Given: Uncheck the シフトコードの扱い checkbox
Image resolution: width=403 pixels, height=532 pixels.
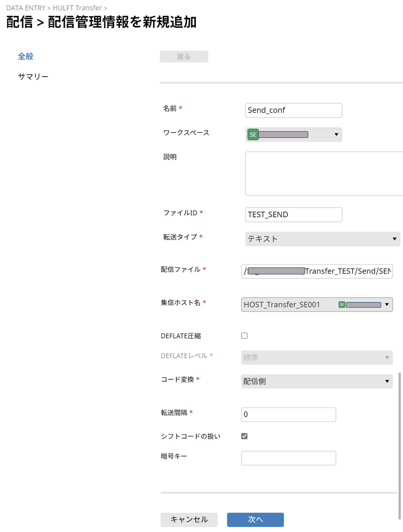Looking at the screenshot, I should [244, 436].
